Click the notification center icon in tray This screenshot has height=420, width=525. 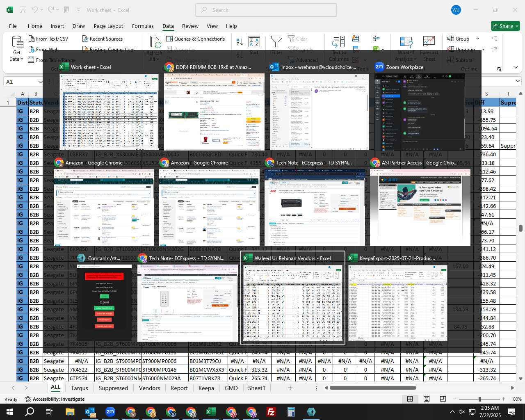[x=511, y=412]
